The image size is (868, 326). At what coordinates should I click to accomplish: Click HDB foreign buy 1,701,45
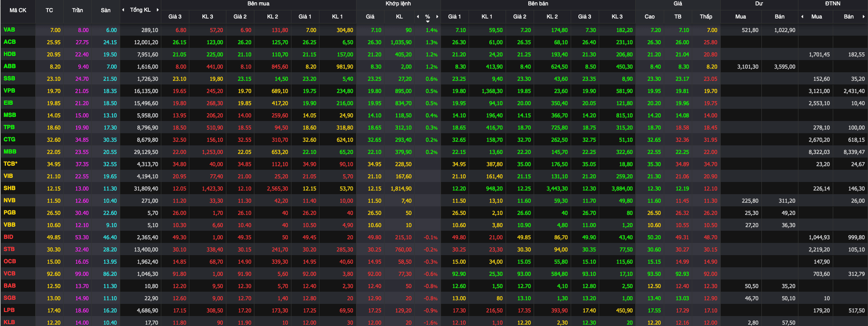coord(819,55)
